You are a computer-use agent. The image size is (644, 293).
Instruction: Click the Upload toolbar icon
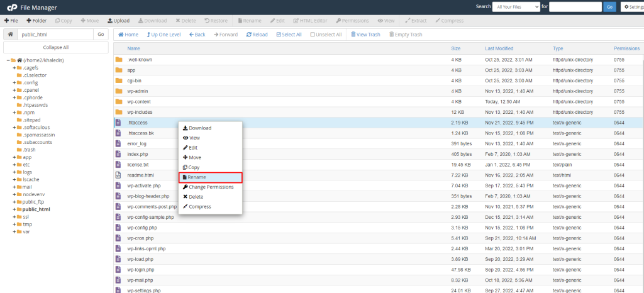(110, 21)
